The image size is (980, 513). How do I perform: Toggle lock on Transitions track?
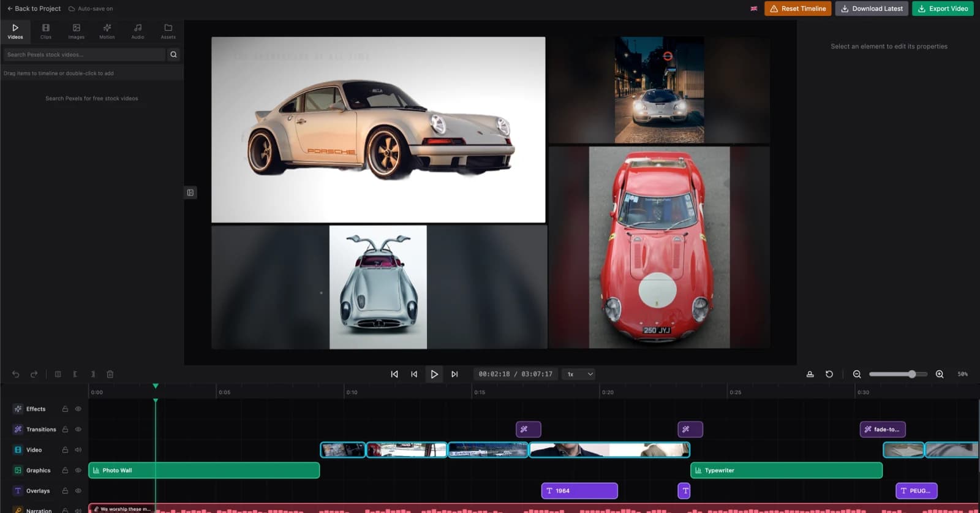click(x=65, y=429)
